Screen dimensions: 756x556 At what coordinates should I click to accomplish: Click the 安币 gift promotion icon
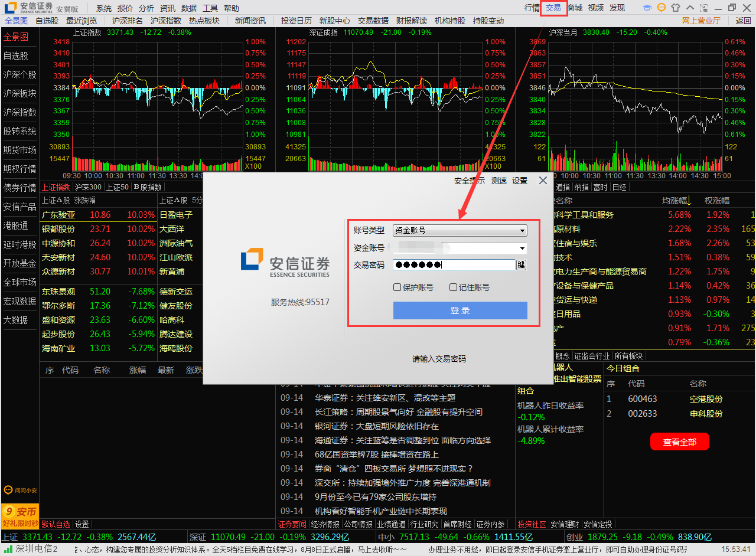coord(19,516)
